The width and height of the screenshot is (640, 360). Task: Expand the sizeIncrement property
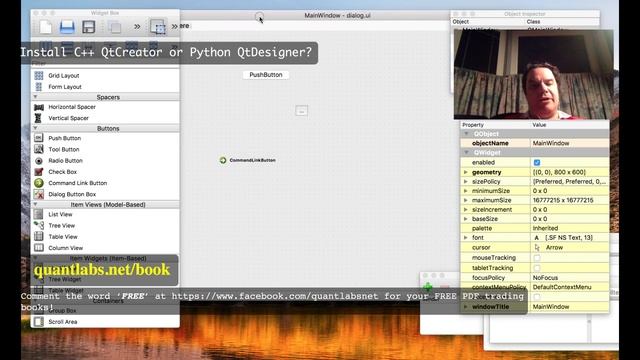coord(466,209)
